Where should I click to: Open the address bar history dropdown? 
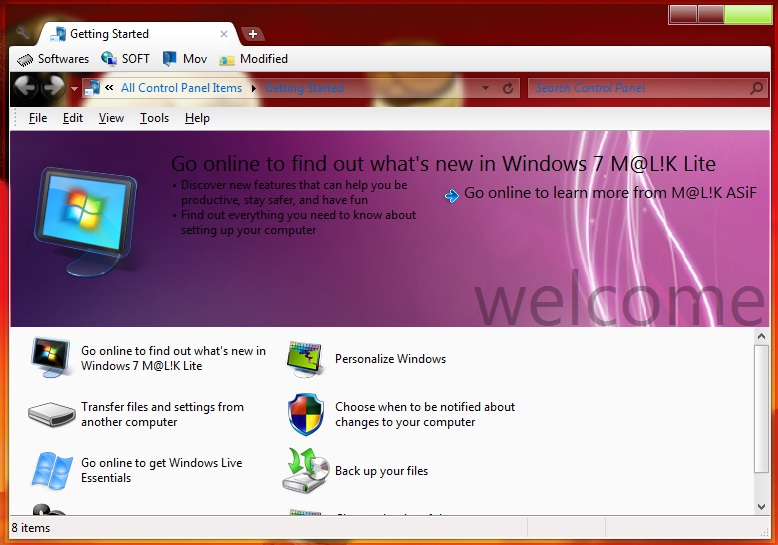pyautogui.click(x=486, y=88)
